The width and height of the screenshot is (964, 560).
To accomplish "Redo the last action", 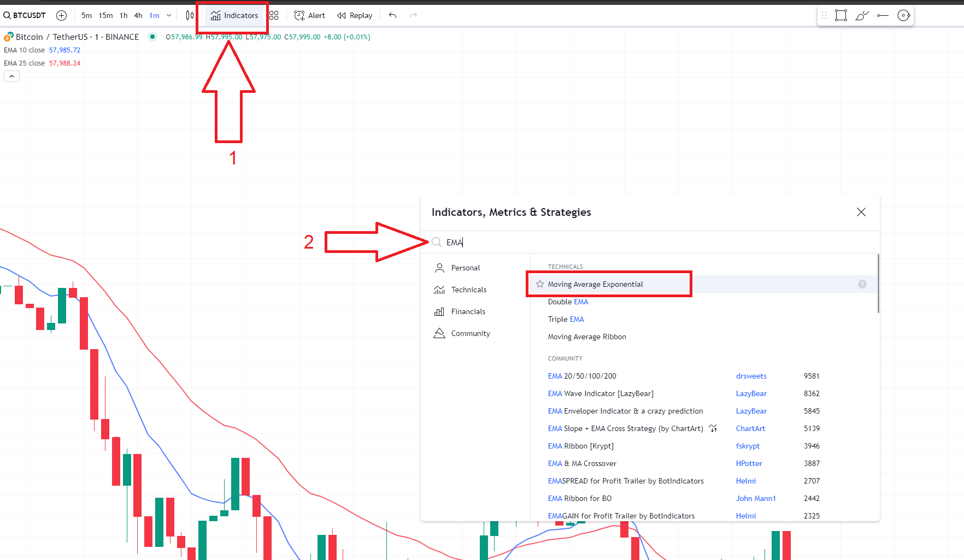I will (413, 15).
